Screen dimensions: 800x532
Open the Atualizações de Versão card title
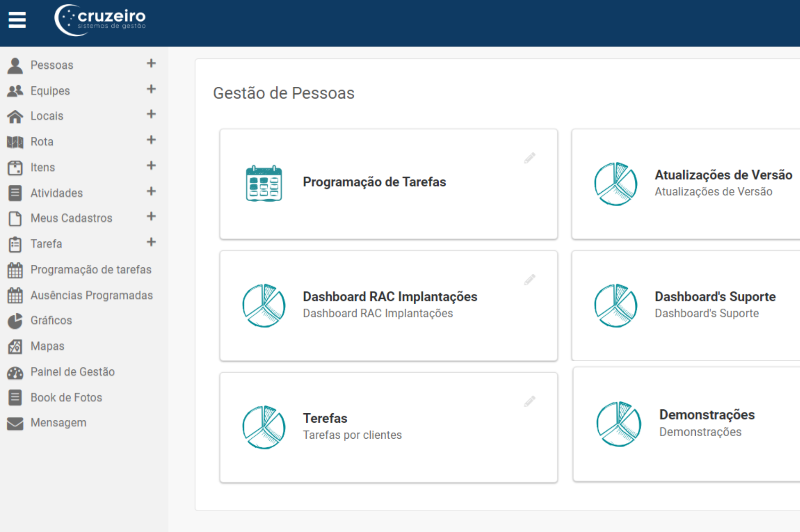[x=723, y=175]
